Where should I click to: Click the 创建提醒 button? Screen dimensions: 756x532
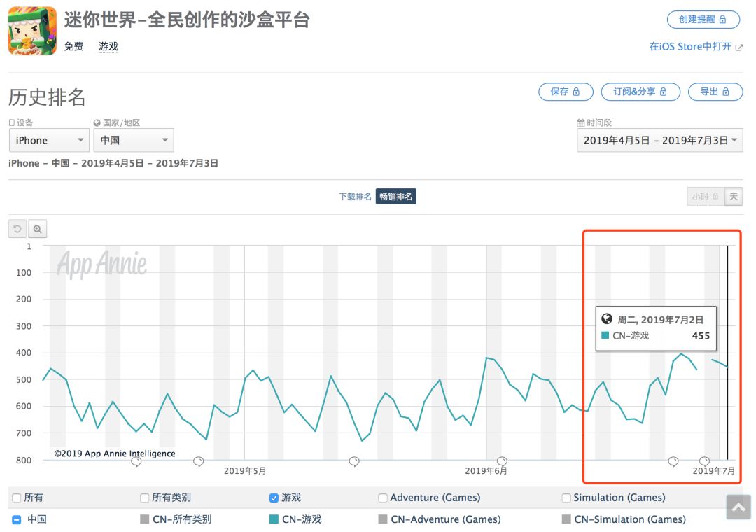[703, 20]
